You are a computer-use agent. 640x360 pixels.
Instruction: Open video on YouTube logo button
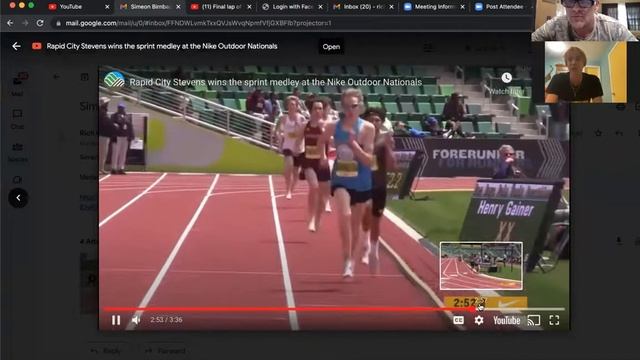point(507,320)
